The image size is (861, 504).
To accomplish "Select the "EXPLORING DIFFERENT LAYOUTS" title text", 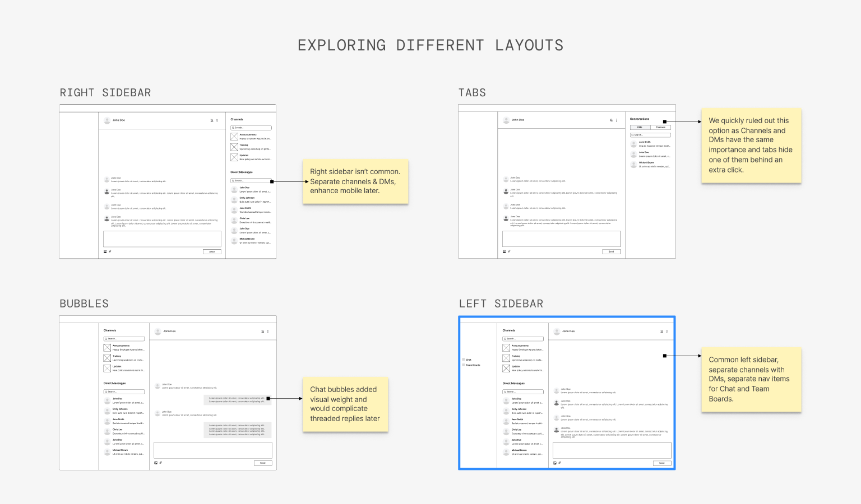I will click(430, 45).
